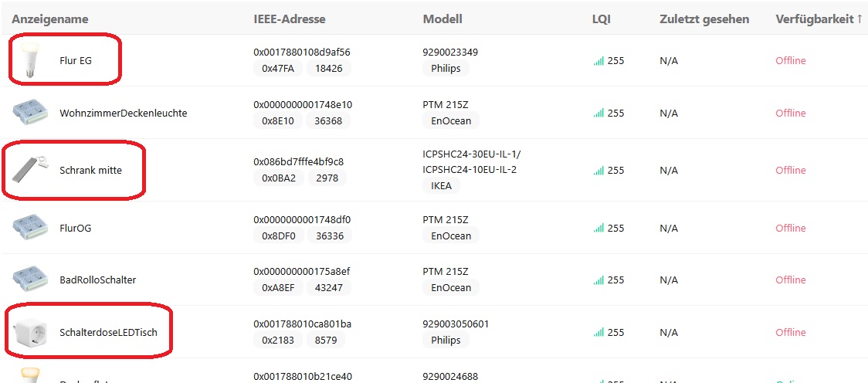Viewport: 868px width, 383px height.
Task: Click the Flur EG light bulb icon
Action: click(x=31, y=60)
